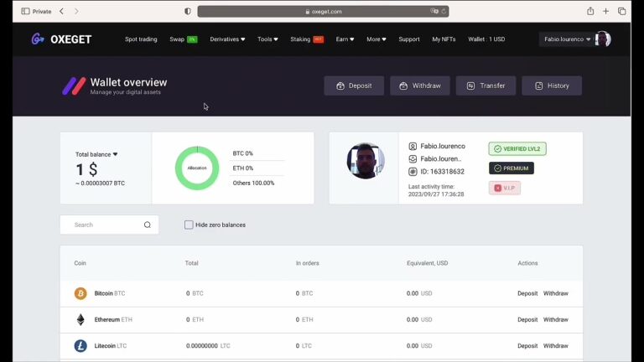
Task: Click the oxeget.com address bar
Action: coord(323,11)
